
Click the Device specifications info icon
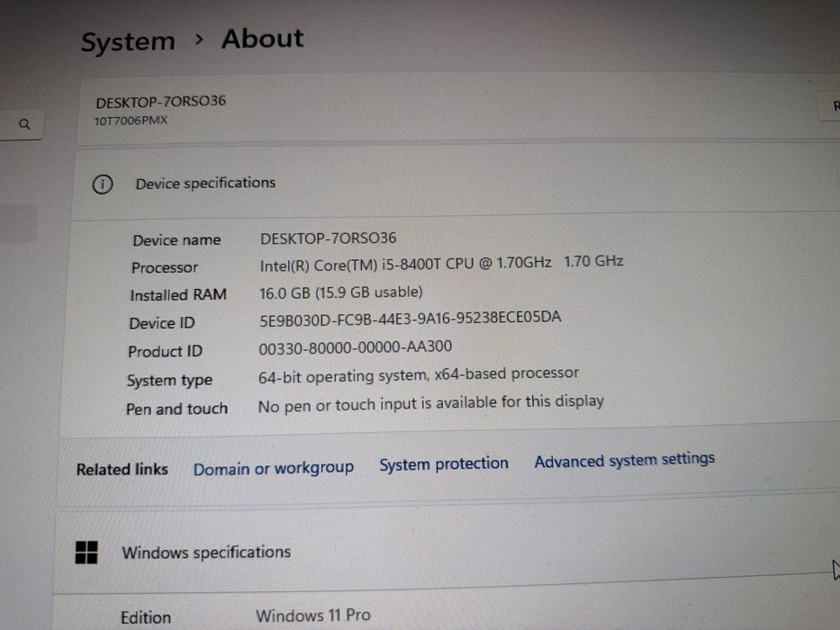tap(103, 184)
